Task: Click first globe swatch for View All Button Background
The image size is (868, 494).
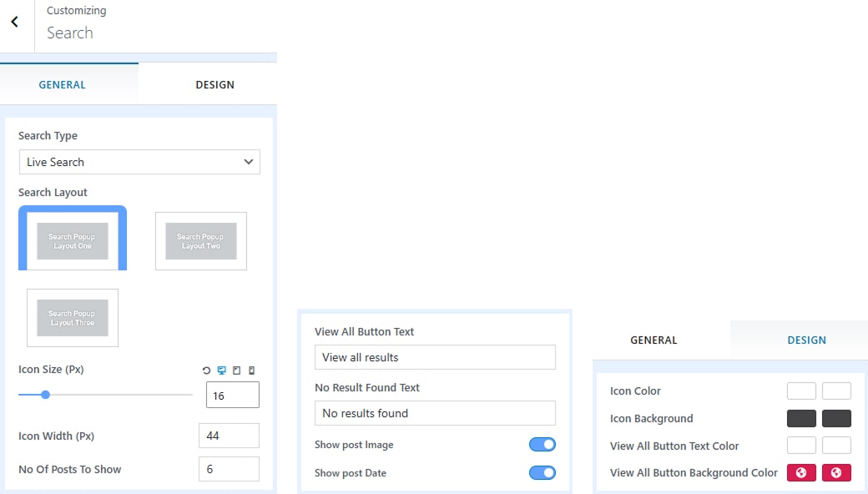Action: tap(800, 473)
